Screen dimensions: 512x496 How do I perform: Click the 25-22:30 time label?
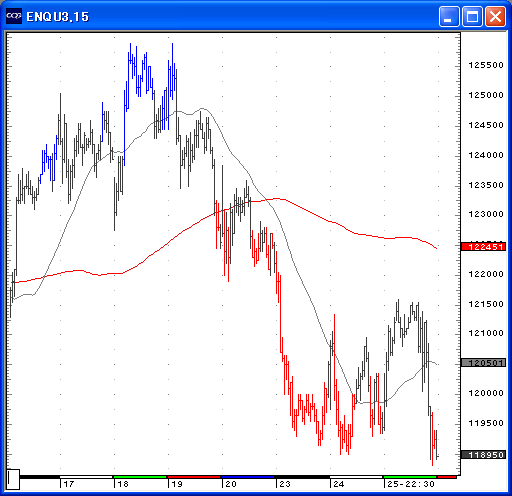(411, 484)
